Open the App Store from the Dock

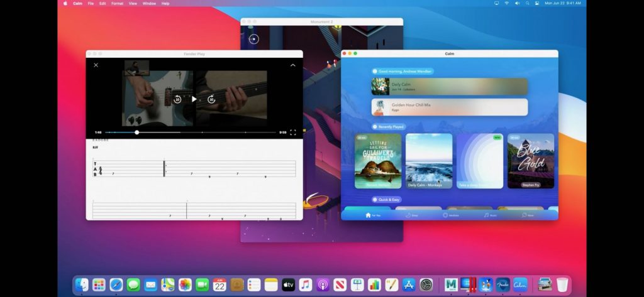pos(409,284)
